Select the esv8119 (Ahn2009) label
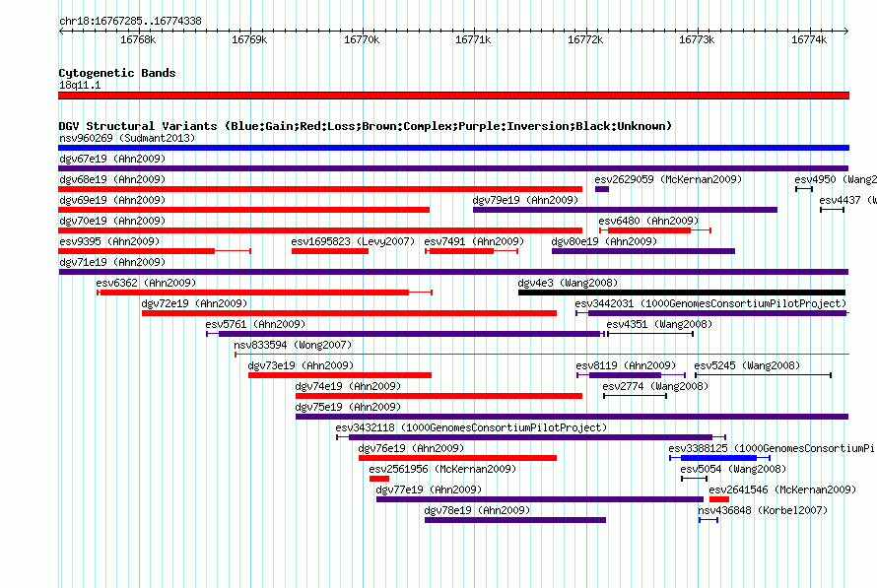 click(x=626, y=365)
